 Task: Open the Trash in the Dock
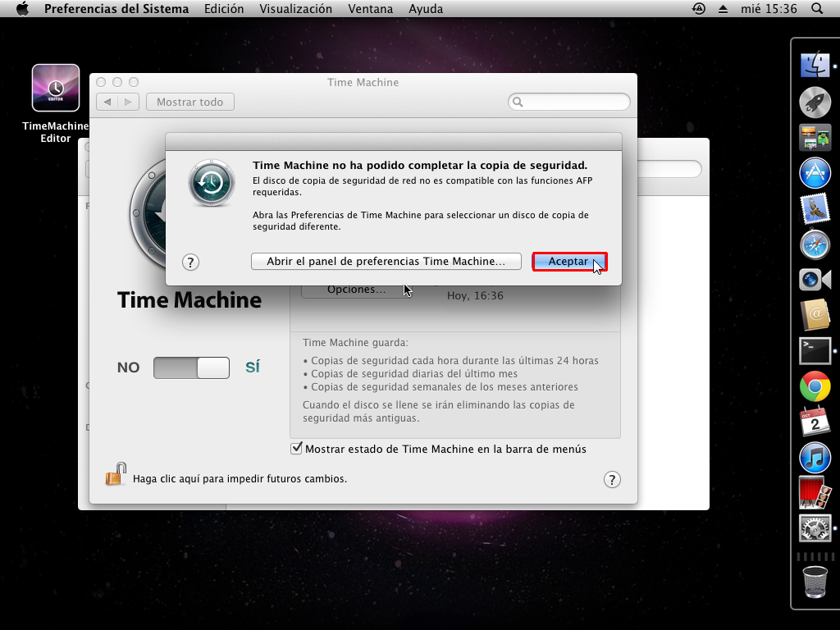click(x=815, y=582)
